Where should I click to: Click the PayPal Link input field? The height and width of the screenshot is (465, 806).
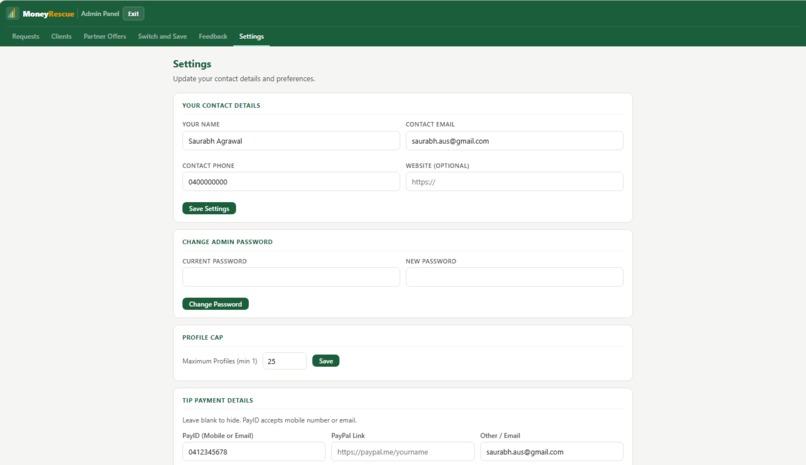point(403,452)
